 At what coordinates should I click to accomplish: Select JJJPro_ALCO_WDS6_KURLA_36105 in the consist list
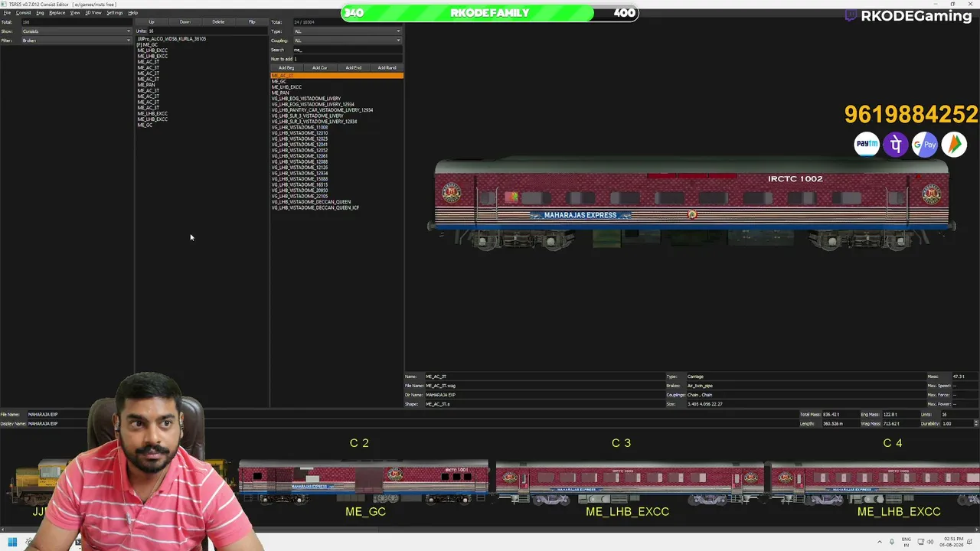point(171,39)
